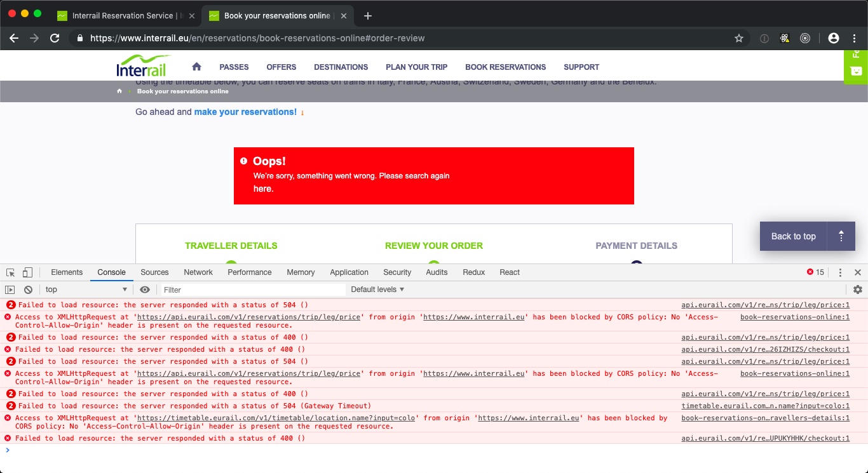Screen dimensions: 868x473
Task: Open book-reservations-on…ravellers-details:1 source link
Action: (x=766, y=418)
